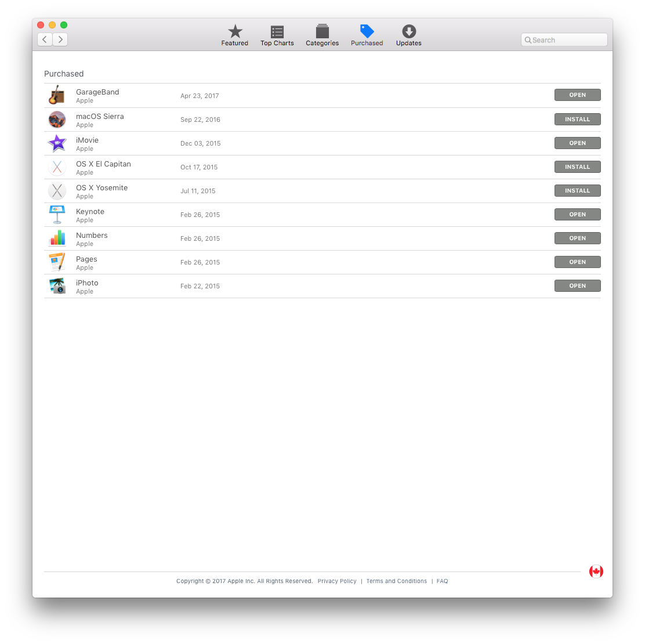
Task: Click the iPhoto camera icon
Action: (57, 286)
